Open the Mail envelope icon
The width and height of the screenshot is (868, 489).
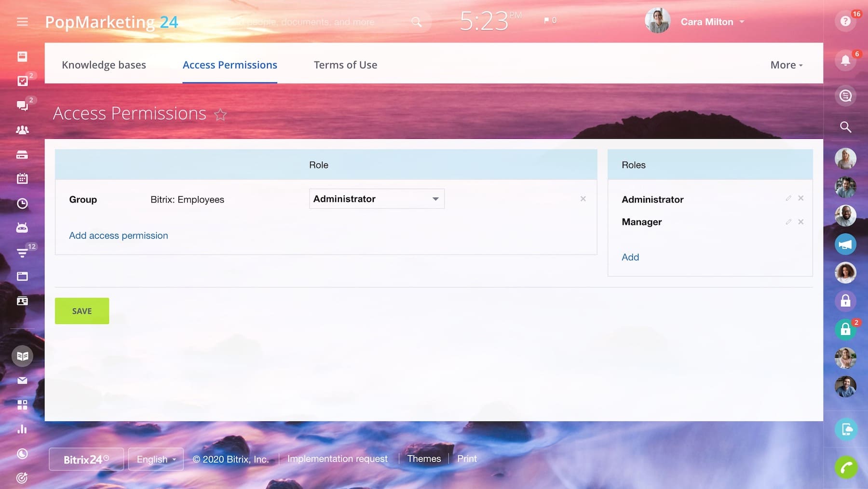(x=22, y=380)
